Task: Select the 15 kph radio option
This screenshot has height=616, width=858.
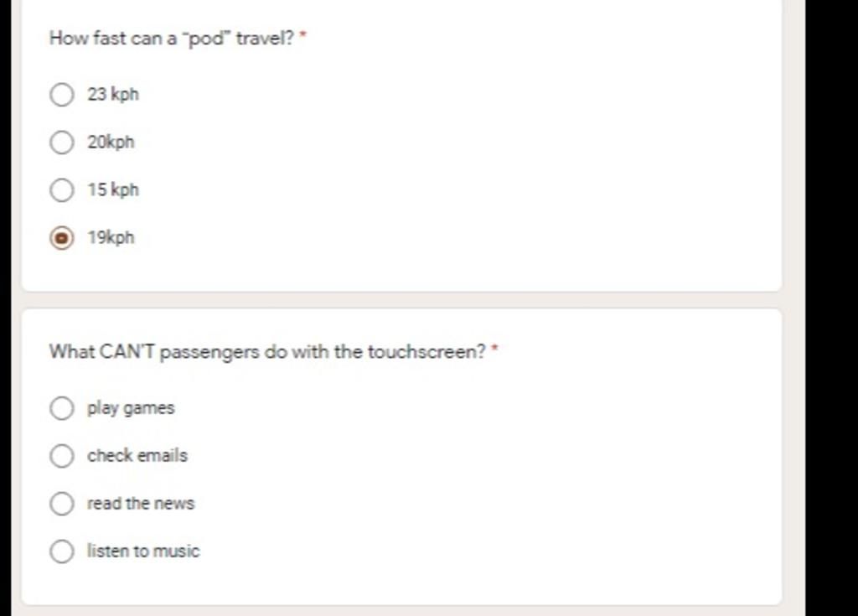Action: coord(62,190)
